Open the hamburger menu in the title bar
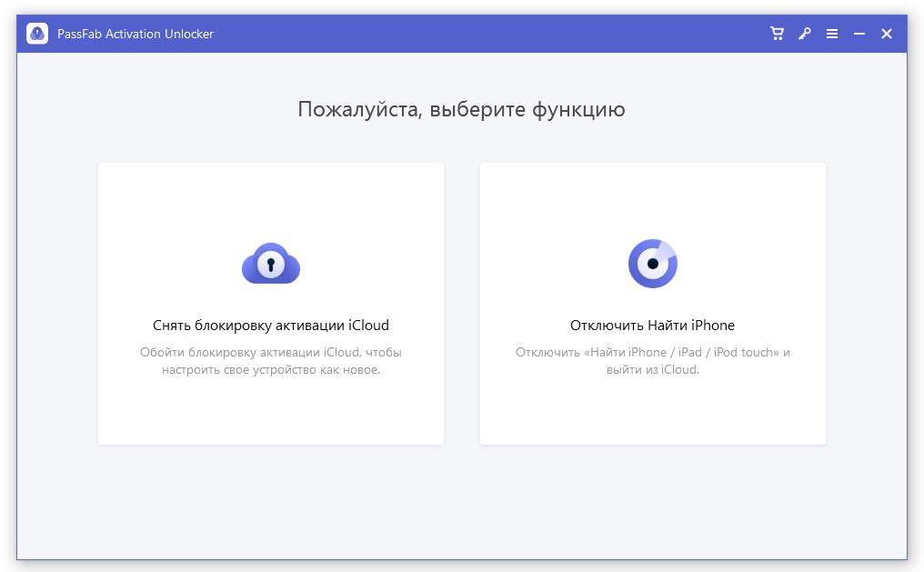Image resolution: width=924 pixels, height=572 pixels. pos(831,33)
